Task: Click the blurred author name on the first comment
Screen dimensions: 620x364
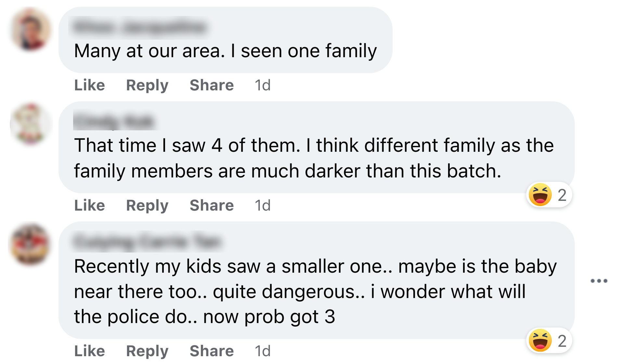Action: (139, 27)
